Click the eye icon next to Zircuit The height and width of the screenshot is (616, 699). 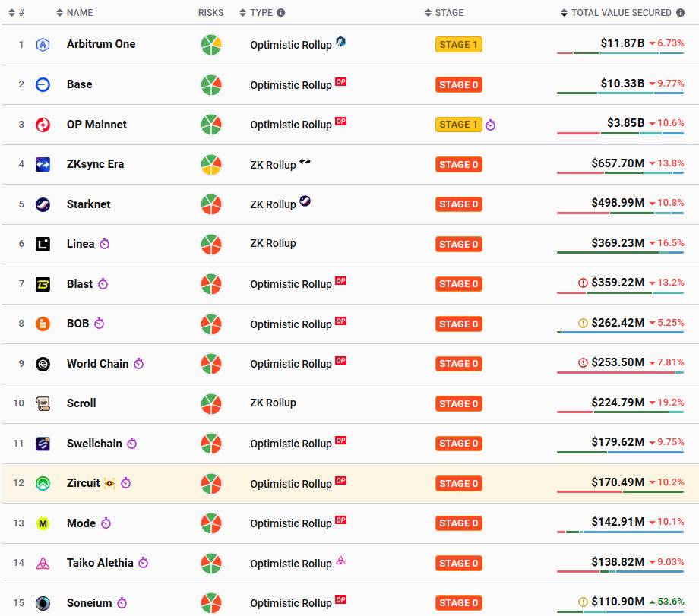(x=109, y=483)
